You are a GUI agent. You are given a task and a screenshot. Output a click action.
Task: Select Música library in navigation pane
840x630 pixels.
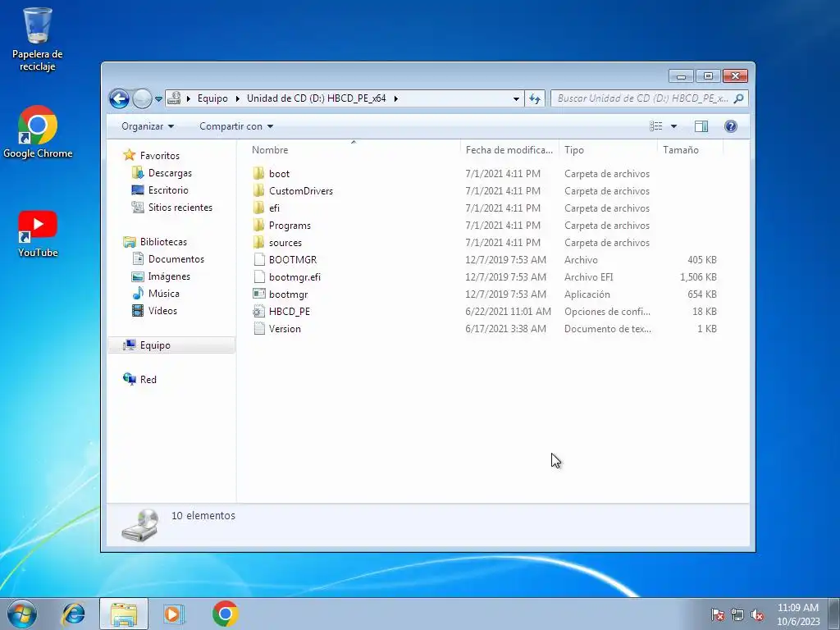pos(163,294)
